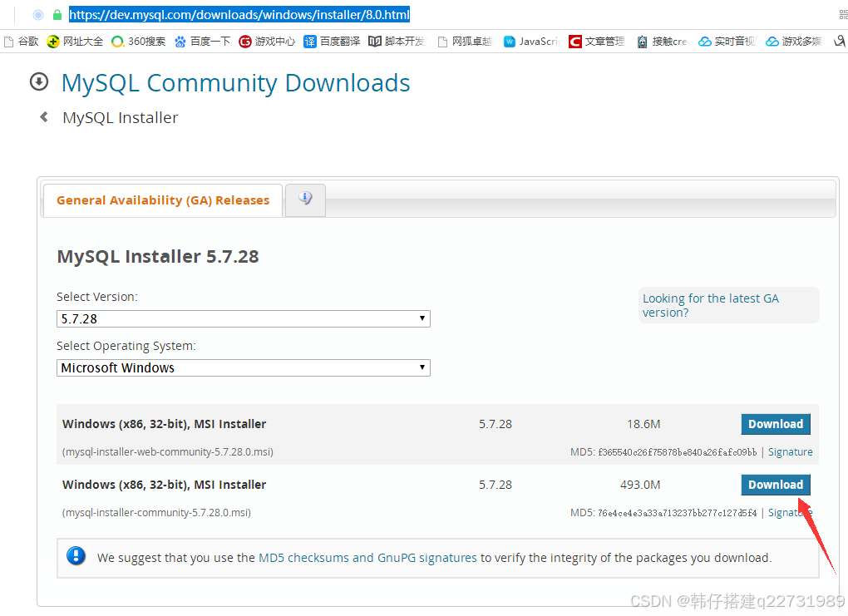Click the address bar URL
Screen dimensions: 848x616
click(x=239, y=15)
